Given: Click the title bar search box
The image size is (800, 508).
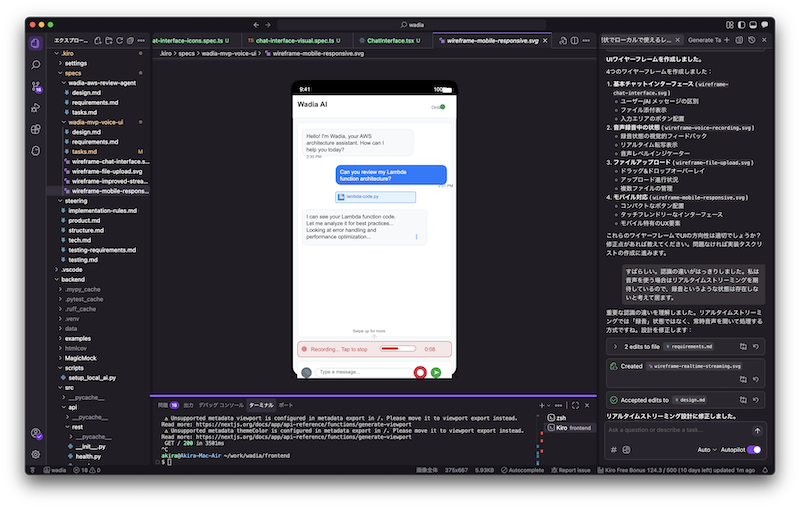Looking at the screenshot, I should (x=412, y=24).
